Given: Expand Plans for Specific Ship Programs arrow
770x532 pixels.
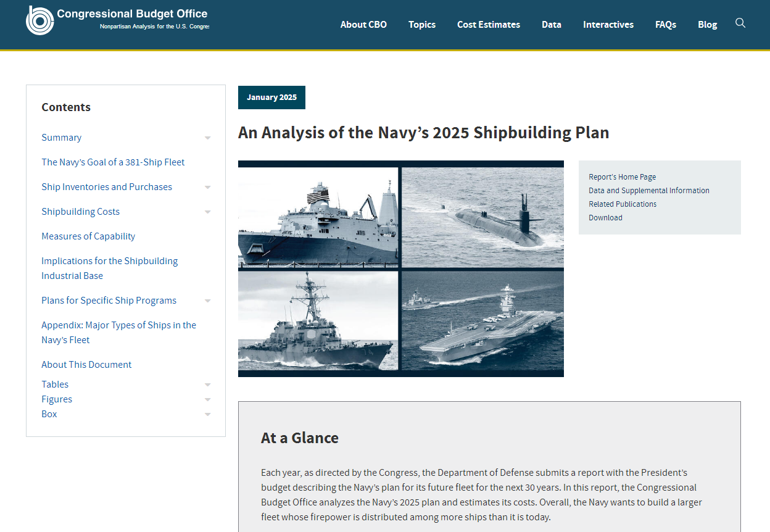Looking at the screenshot, I should [208, 301].
